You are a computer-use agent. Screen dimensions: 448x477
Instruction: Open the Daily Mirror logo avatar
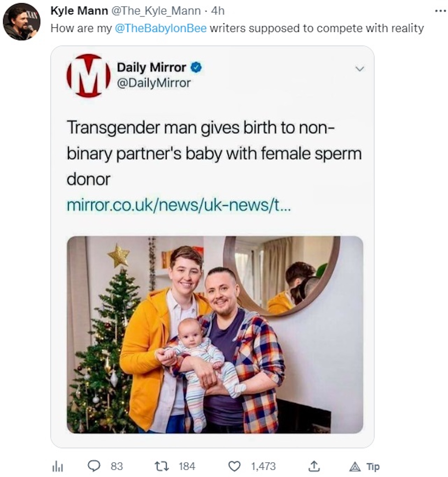coord(89,76)
